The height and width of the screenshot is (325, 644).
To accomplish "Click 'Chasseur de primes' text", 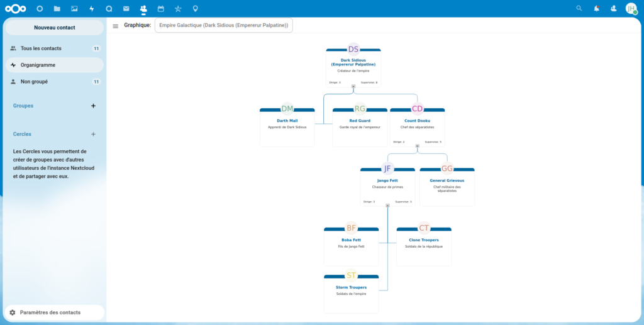I will (387, 187).
